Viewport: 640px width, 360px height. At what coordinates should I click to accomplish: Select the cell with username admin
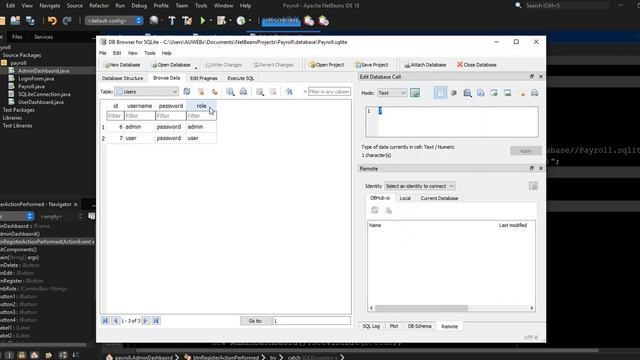[x=140, y=127]
